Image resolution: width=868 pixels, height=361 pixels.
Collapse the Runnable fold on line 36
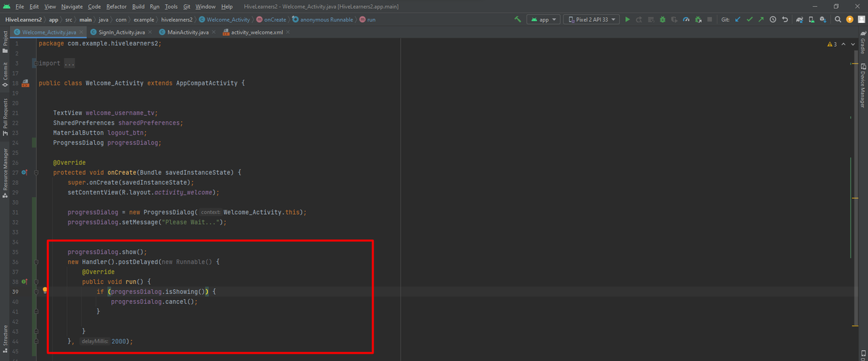[x=36, y=261]
